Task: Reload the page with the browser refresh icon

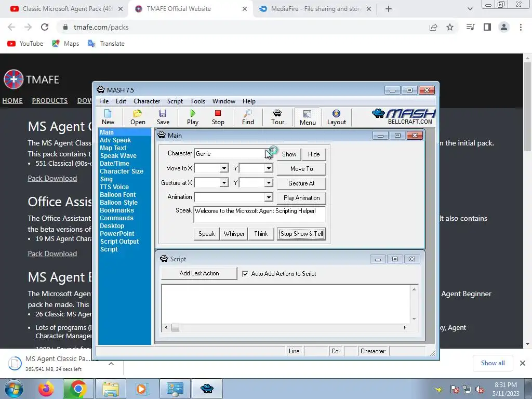Action: pos(45,27)
